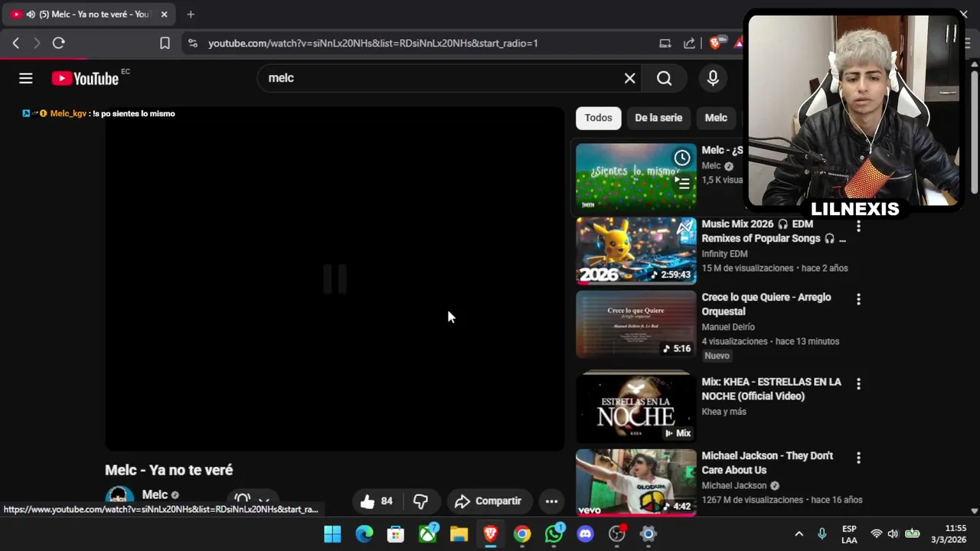Open 'They Don't Care About Us' title
The image size is (980, 551).
click(767, 463)
